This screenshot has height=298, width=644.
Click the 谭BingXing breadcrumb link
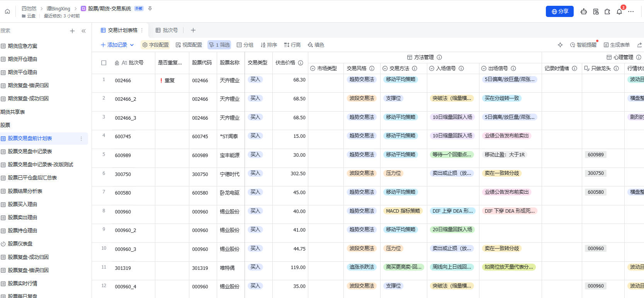click(58, 8)
